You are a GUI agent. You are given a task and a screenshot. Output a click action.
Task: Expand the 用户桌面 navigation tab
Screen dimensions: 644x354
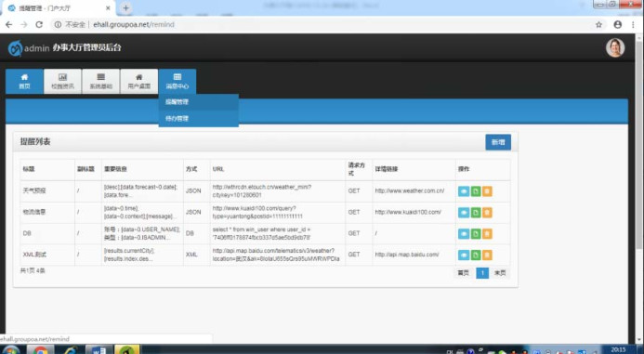[139, 82]
